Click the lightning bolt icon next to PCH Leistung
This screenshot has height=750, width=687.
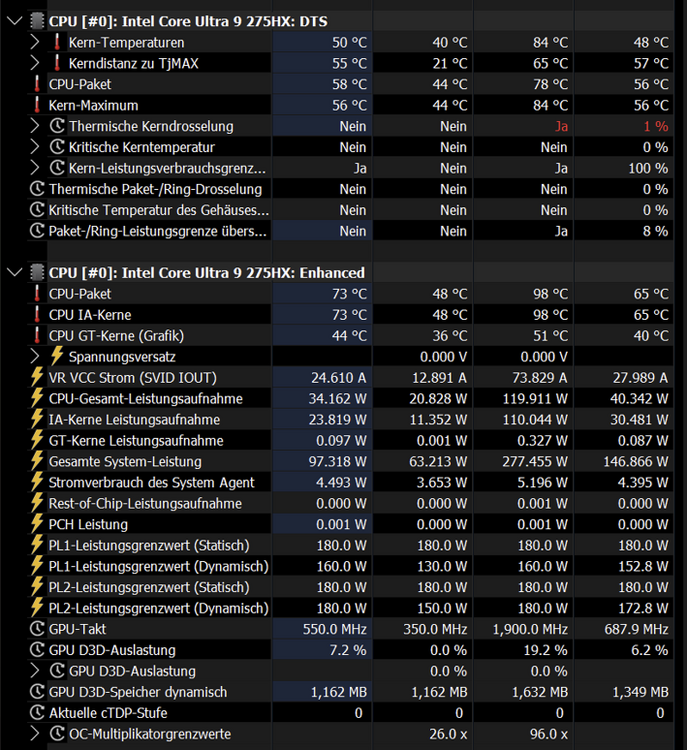coord(37,524)
